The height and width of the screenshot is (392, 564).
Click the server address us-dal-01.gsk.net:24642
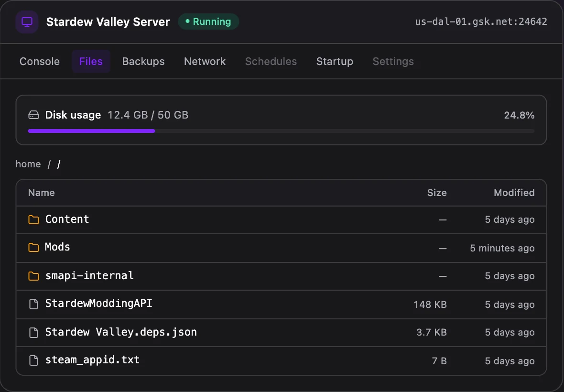481,22
